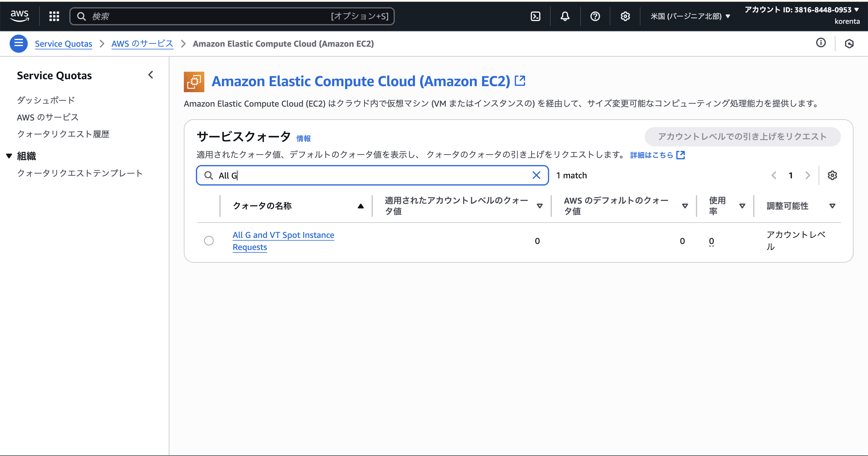The height and width of the screenshot is (456, 868).
Task: Select the All G and VT Spot radio button
Action: tap(209, 240)
